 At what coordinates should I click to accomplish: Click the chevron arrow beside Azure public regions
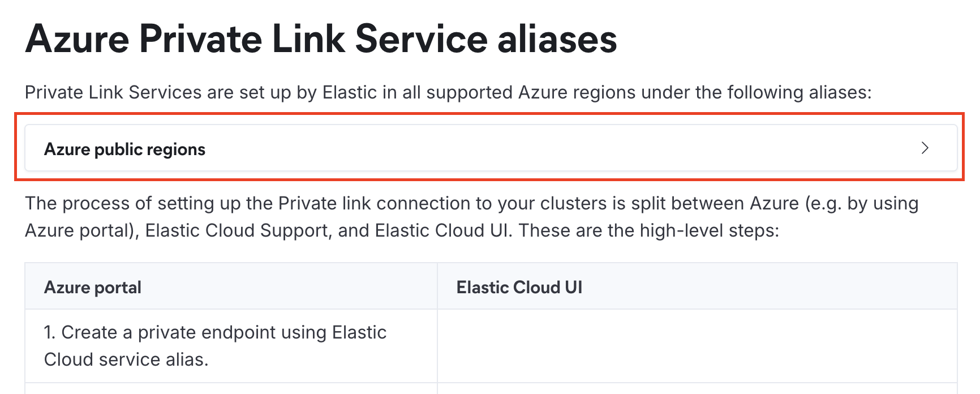click(925, 148)
